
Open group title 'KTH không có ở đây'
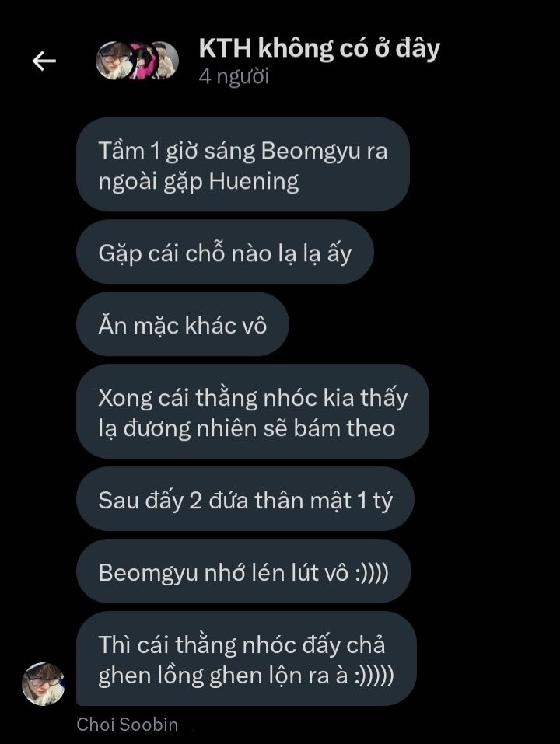point(320,48)
